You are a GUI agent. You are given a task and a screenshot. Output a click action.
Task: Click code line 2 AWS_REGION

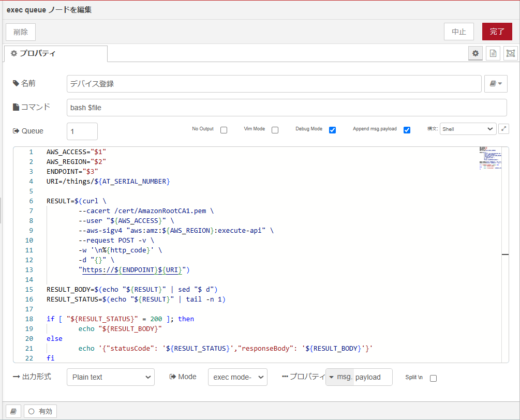(x=76, y=162)
